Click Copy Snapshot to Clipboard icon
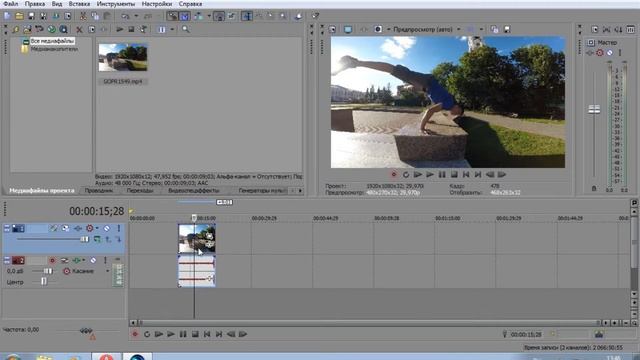Viewport: 640px width, 360px height. 495,29
